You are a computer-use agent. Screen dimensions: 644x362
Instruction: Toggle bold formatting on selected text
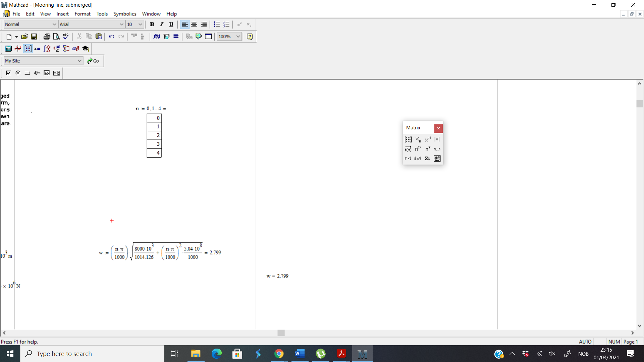click(152, 24)
